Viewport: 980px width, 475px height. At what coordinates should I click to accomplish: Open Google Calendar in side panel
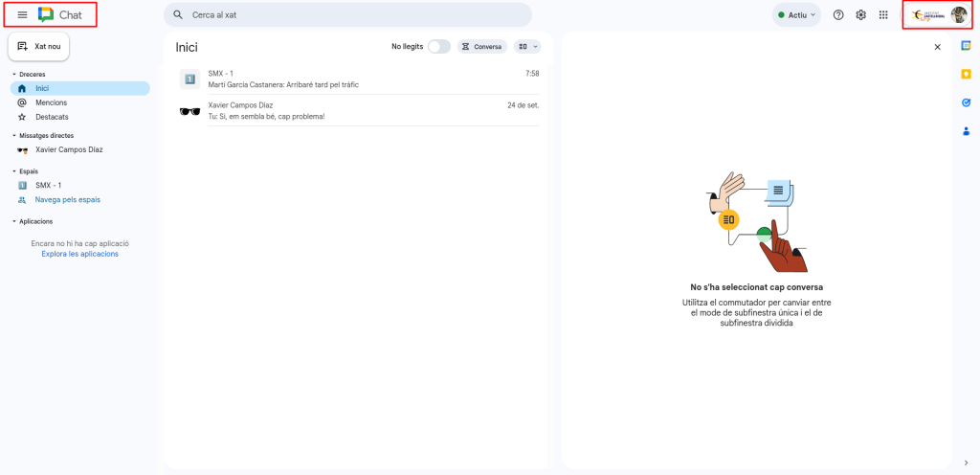(966, 46)
